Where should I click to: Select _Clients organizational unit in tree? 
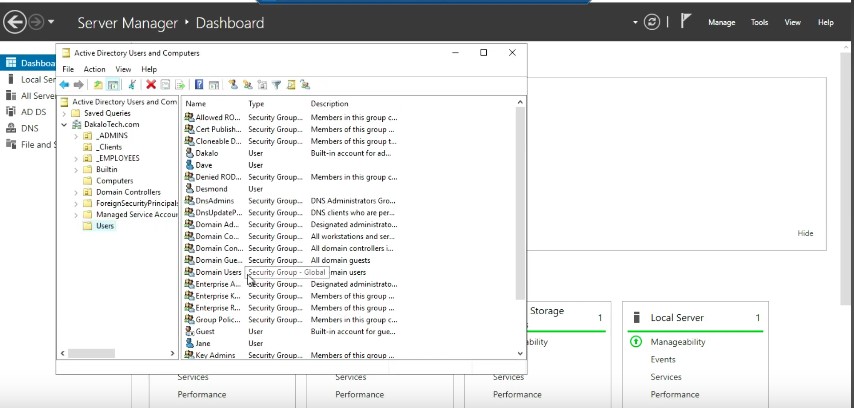pyautogui.click(x=109, y=147)
